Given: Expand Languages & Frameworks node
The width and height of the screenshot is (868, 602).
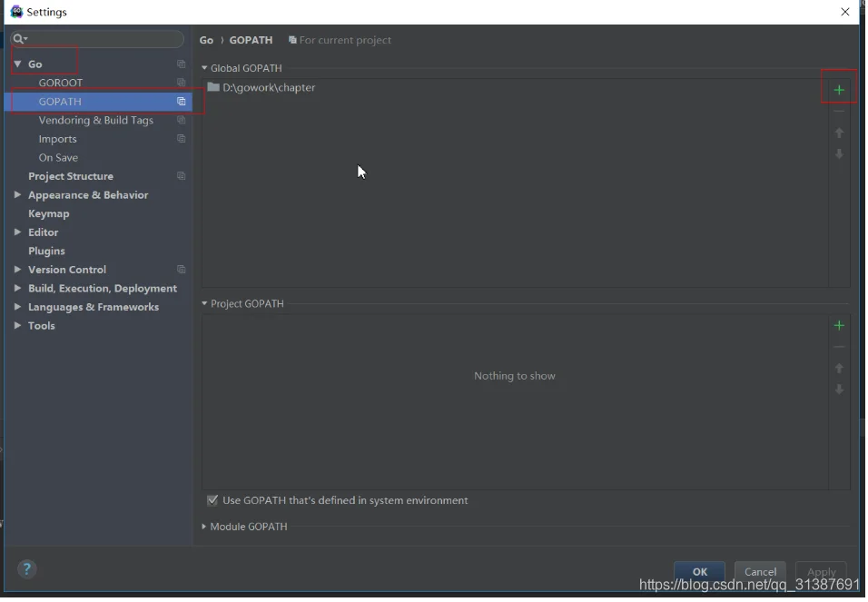Looking at the screenshot, I should click(x=18, y=307).
